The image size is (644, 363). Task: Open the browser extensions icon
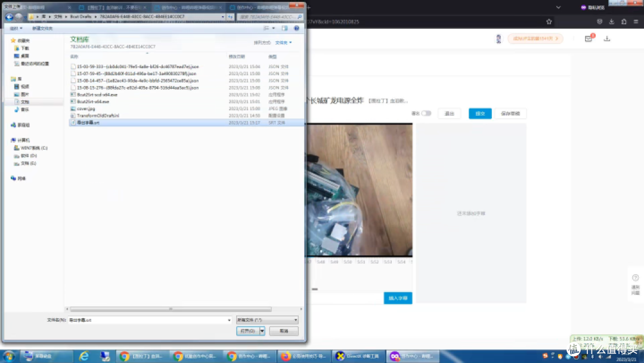pyautogui.click(x=624, y=21)
